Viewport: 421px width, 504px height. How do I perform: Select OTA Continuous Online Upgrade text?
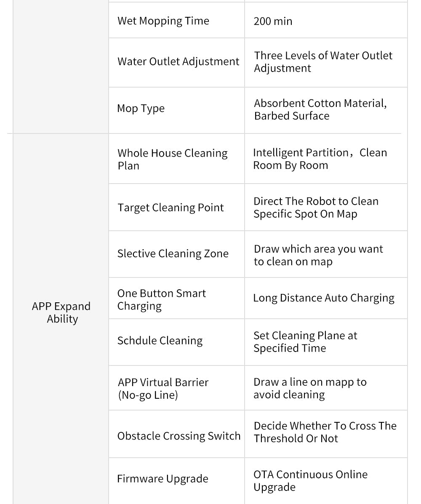click(310, 480)
